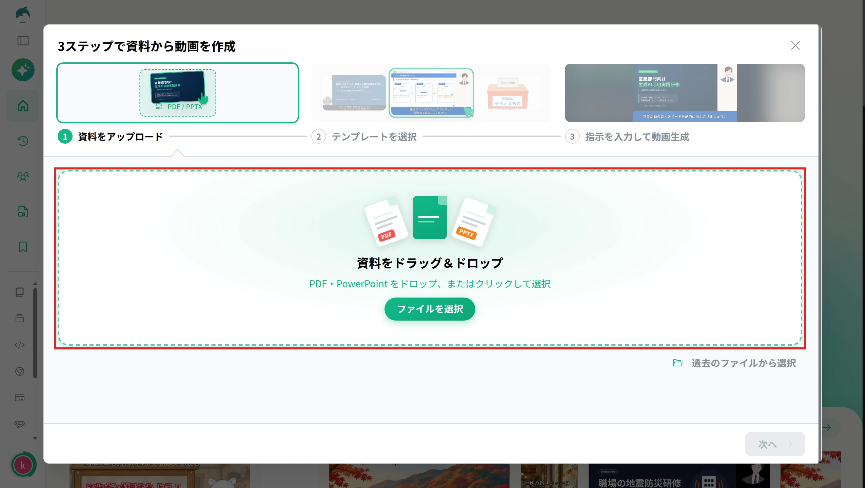The height and width of the screenshot is (488, 868).
Task: Click the background arrow button beside dialog
Action: pyautogui.click(x=827, y=428)
